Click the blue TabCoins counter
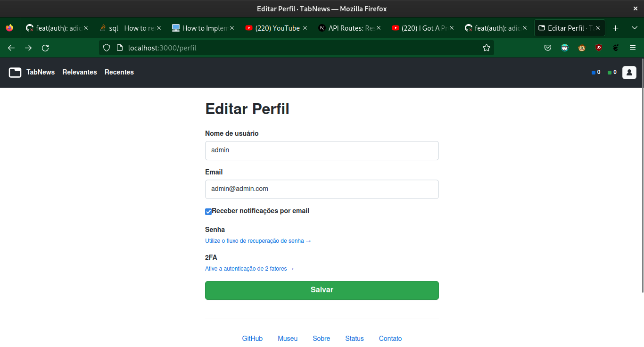This screenshot has width=644, height=347. tap(596, 72)
